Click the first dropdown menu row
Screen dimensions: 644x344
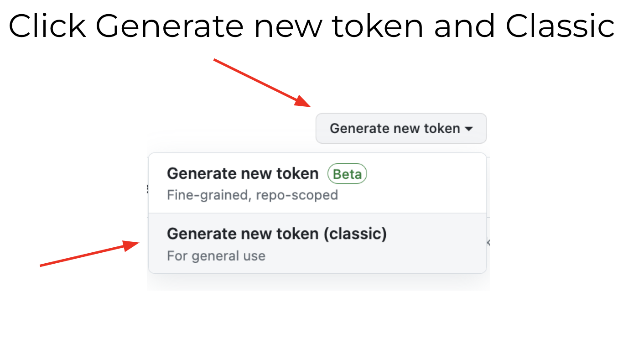317,182
